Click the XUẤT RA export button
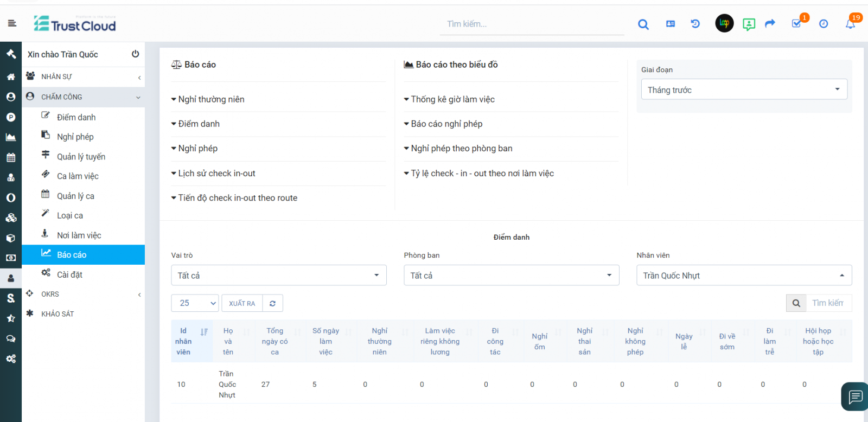The image size is (868, 422). [242, 303]
